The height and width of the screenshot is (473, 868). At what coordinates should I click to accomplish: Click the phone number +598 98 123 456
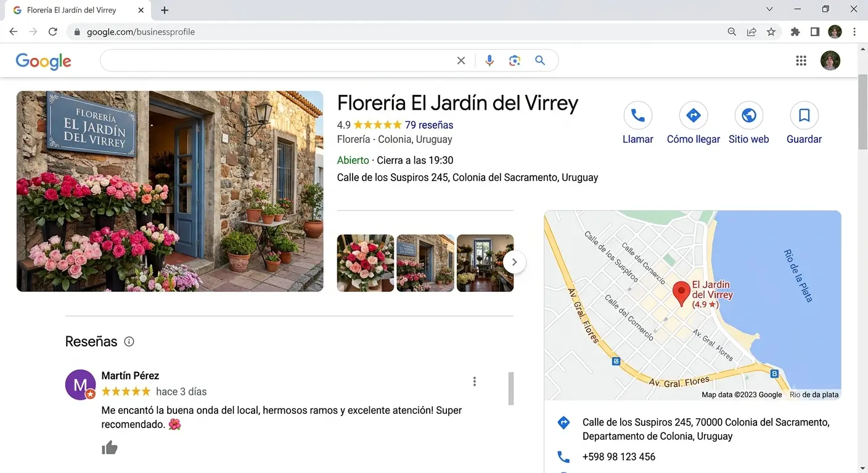tap(619, 457)
